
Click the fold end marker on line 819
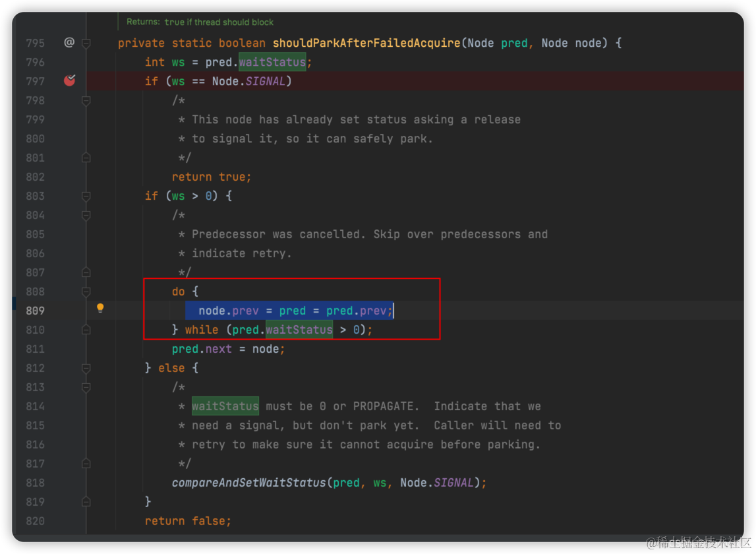click(86, 502)
